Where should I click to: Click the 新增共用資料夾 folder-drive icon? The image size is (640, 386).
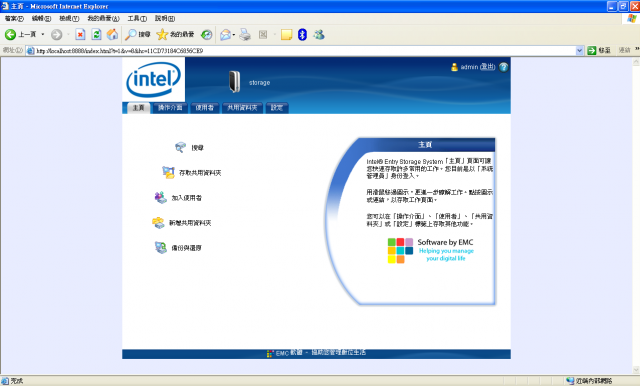158,222
